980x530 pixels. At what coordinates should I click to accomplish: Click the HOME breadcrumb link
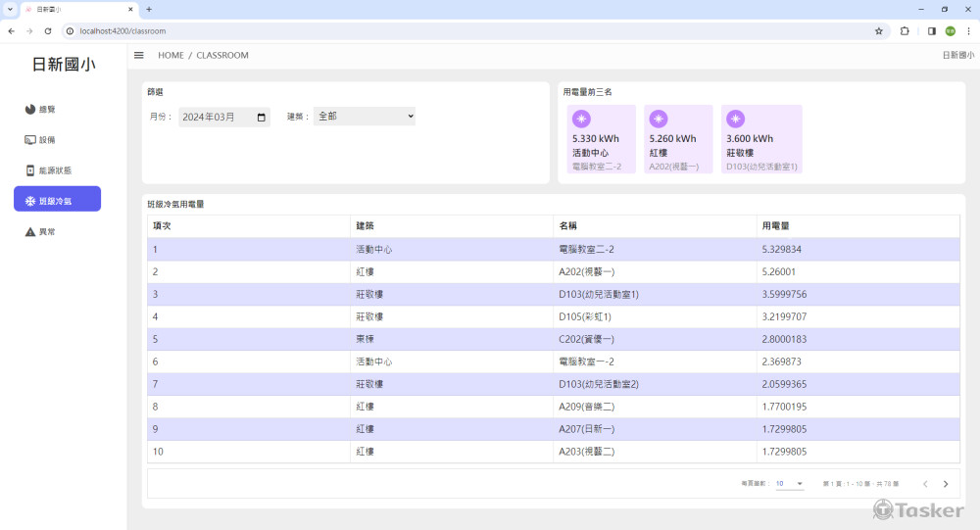coord(171,56)
